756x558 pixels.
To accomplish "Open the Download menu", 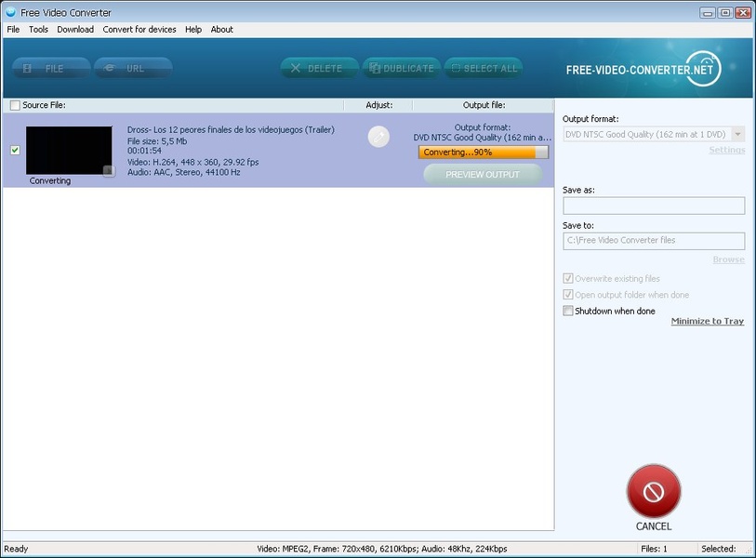I will [75, 30].
